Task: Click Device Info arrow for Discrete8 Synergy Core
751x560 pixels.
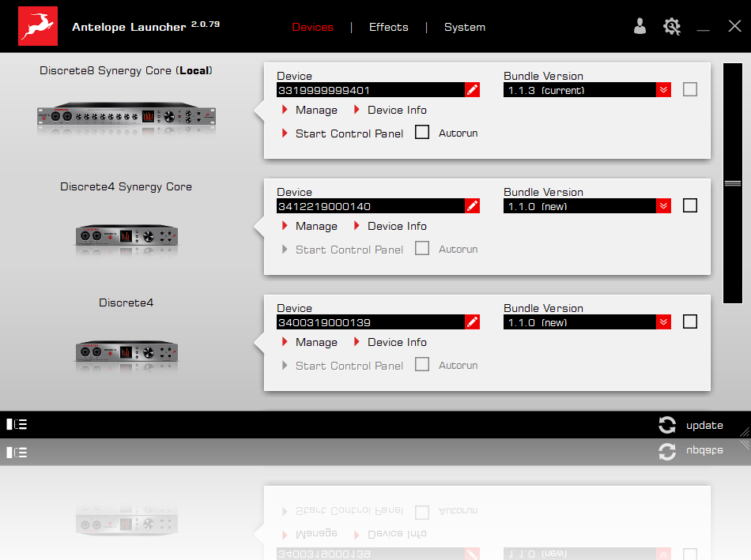Action: (x=357, y=110)
